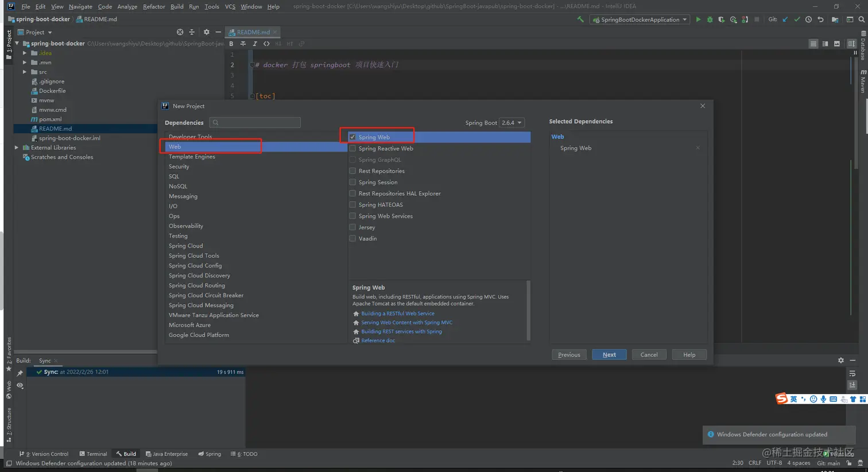Collapse all in the Project panel toolbar
The height and width of the screenshot is (472, 868).
192,32
